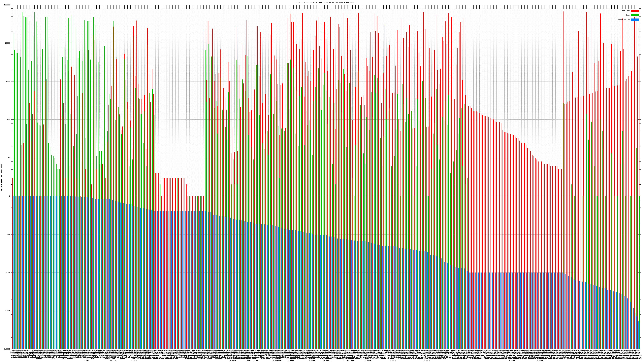Click the 100 y-axis tick label
644x362 pixels.
coord(9,120)
